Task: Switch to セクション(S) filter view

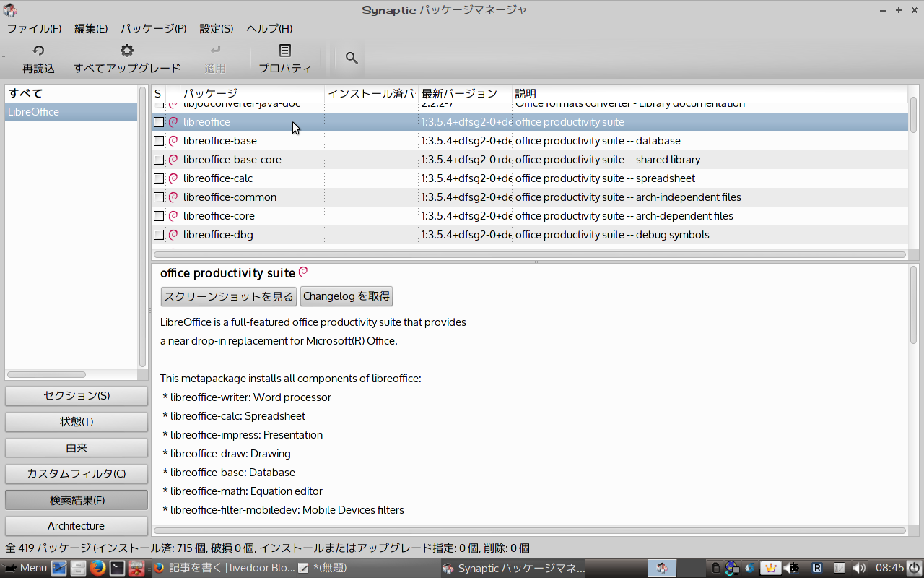Action: pos(77,396)
